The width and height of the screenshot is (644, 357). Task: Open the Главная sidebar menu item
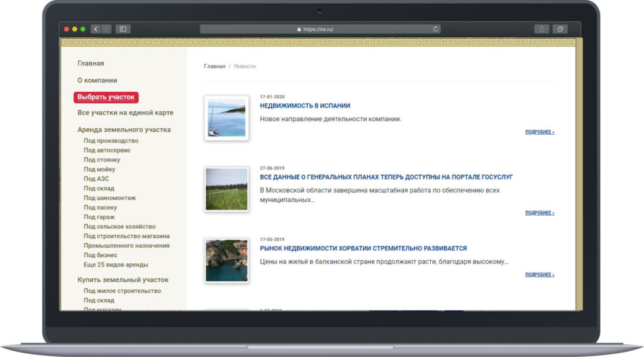pos(91,63)
